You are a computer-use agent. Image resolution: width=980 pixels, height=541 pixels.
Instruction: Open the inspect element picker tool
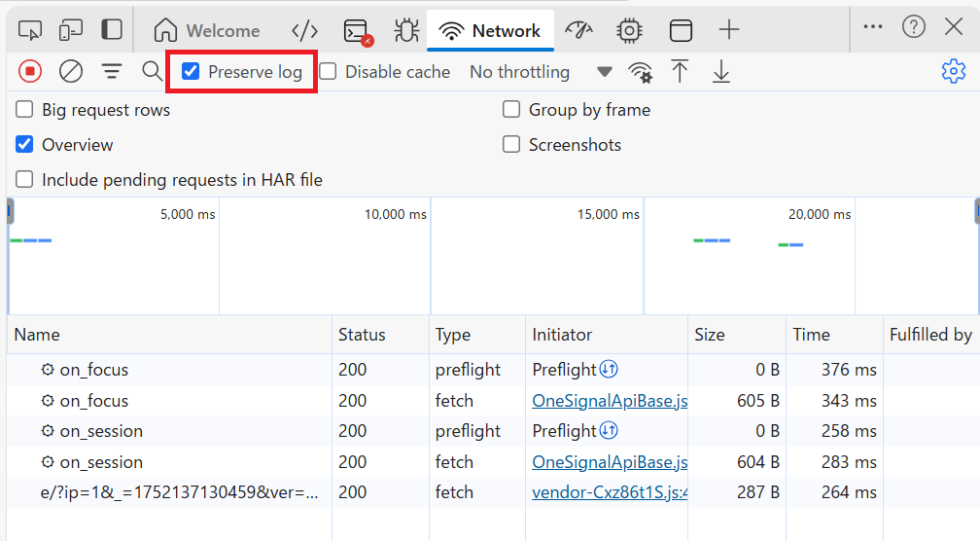(x=30, y=30)
